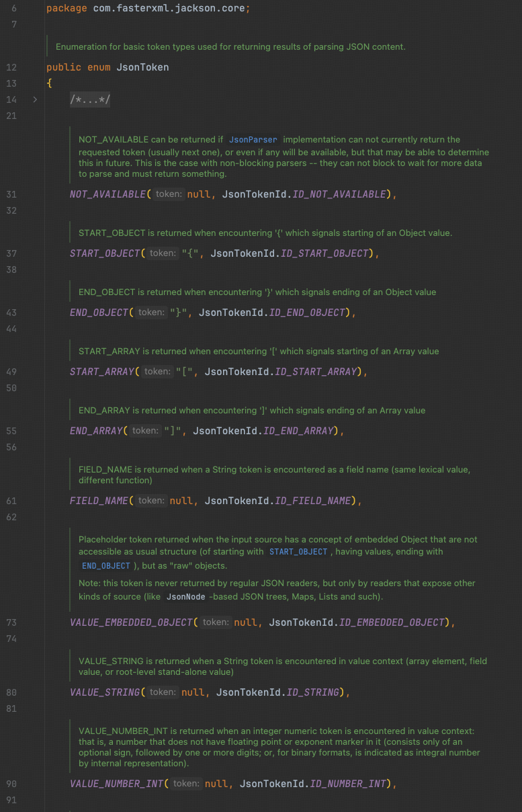Open the JsonNode link in rendered doc
The width and height of the screenshot is (522, 812).
[185, 597]
